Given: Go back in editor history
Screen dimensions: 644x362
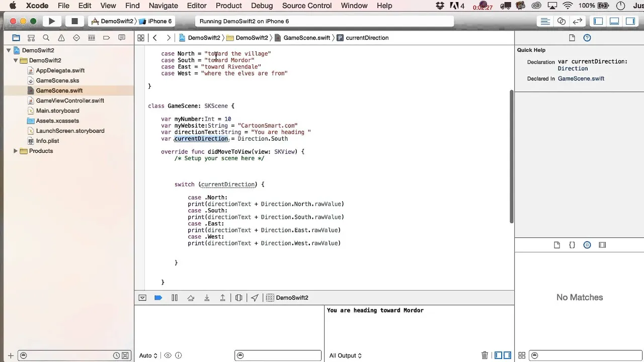Looking at the screenshot, I should 155,38.
